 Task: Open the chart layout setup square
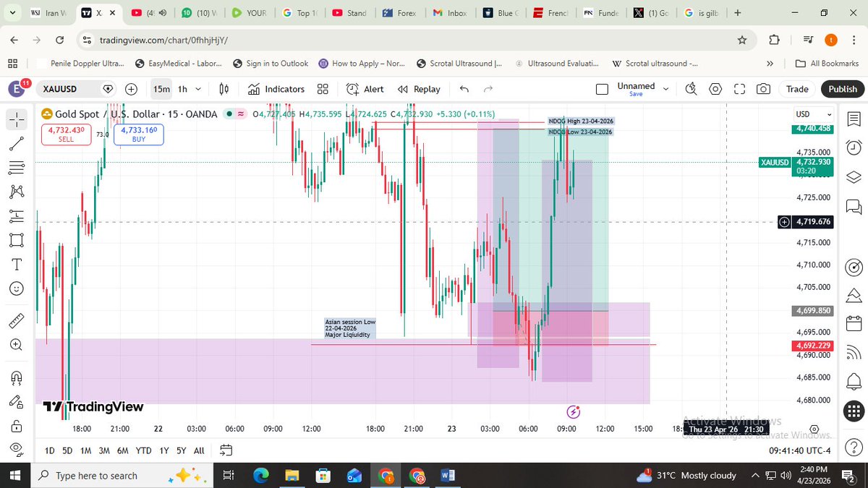(602, 89)
